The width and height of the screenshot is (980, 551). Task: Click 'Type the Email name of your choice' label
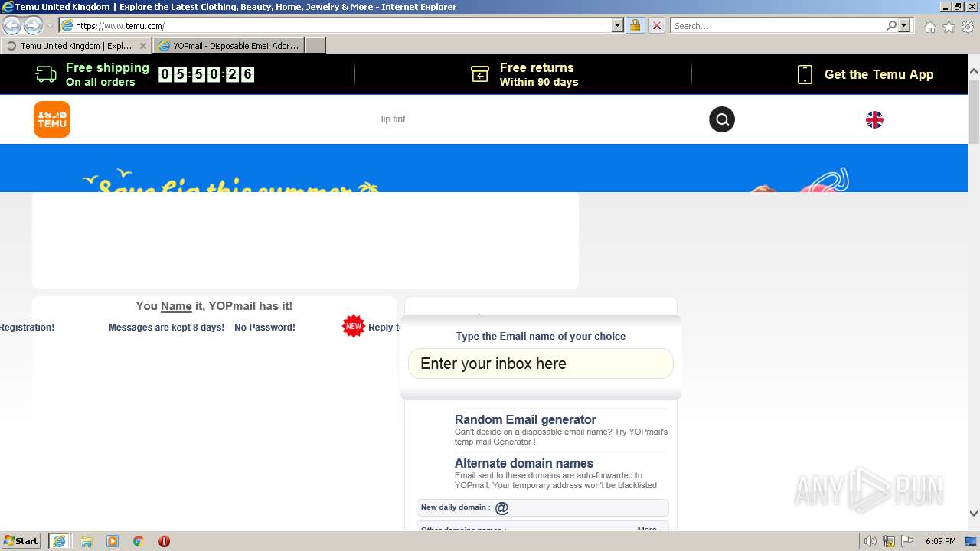pyautogui.click(x=541, y=336)
